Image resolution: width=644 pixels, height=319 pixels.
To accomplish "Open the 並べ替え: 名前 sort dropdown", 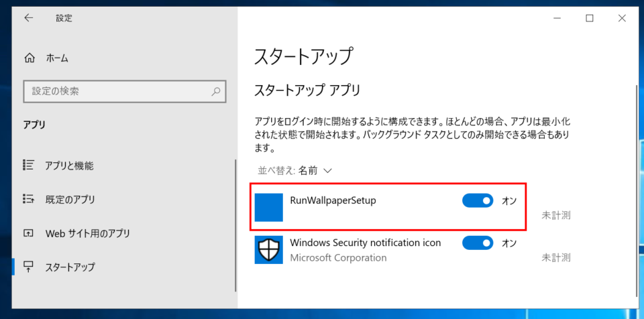I will coord(295,171).
